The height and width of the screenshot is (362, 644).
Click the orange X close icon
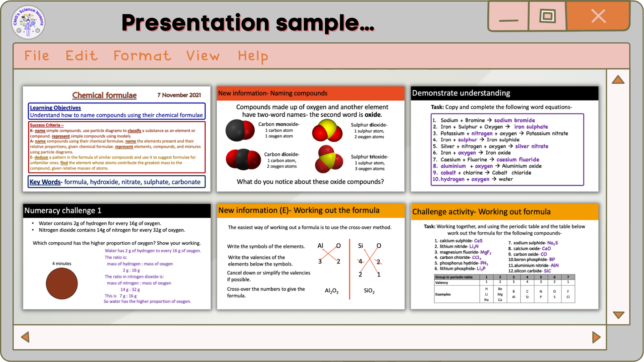click(x=598, y=16)
